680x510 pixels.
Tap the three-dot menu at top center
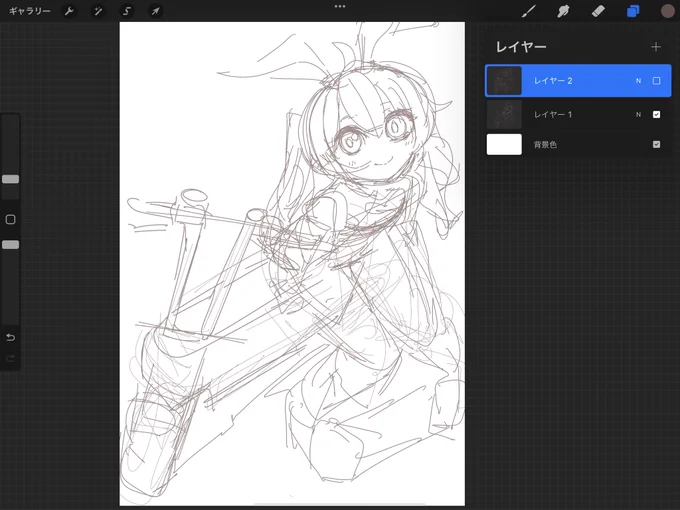click(x=340, y=7)
